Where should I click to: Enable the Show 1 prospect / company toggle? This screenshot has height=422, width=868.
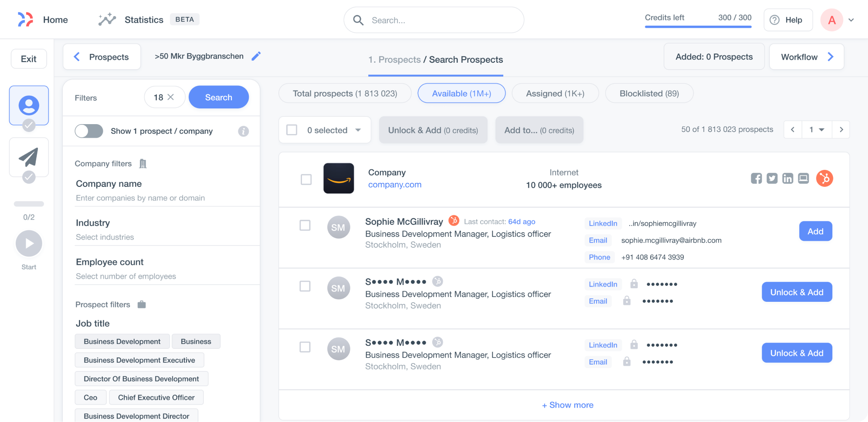[89, 131]
